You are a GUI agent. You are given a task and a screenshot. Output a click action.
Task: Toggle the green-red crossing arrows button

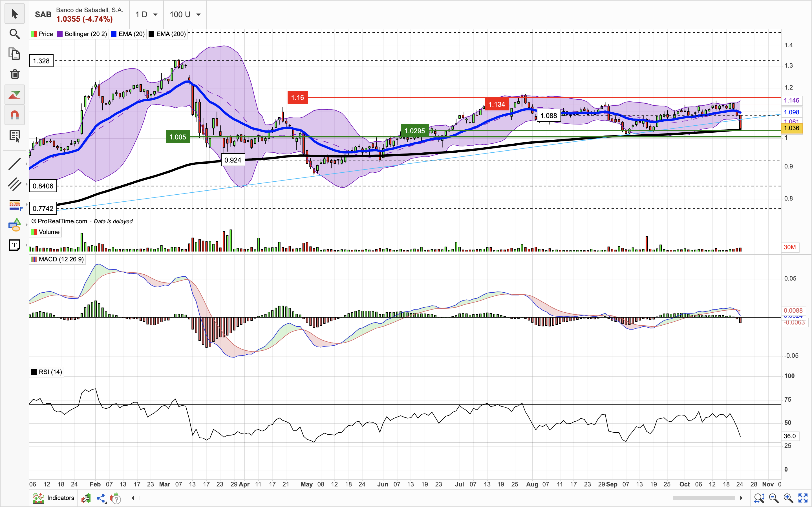coord(14,95)
